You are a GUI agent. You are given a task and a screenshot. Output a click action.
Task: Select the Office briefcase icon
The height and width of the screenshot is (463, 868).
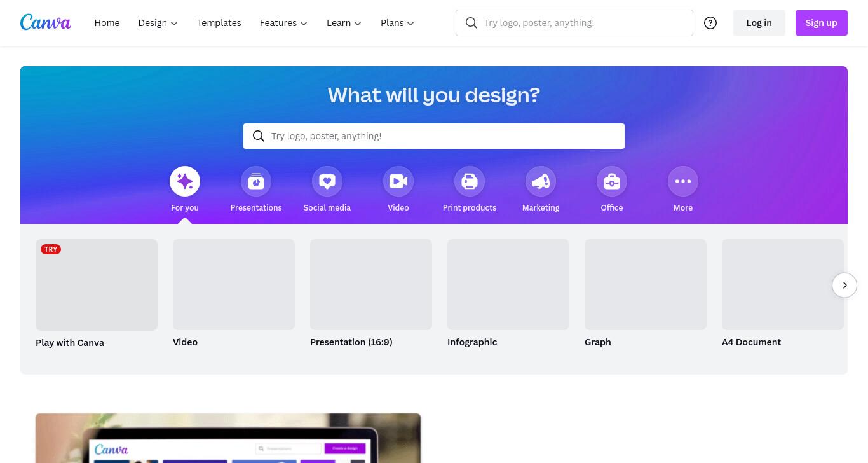[x=612, y=181]
